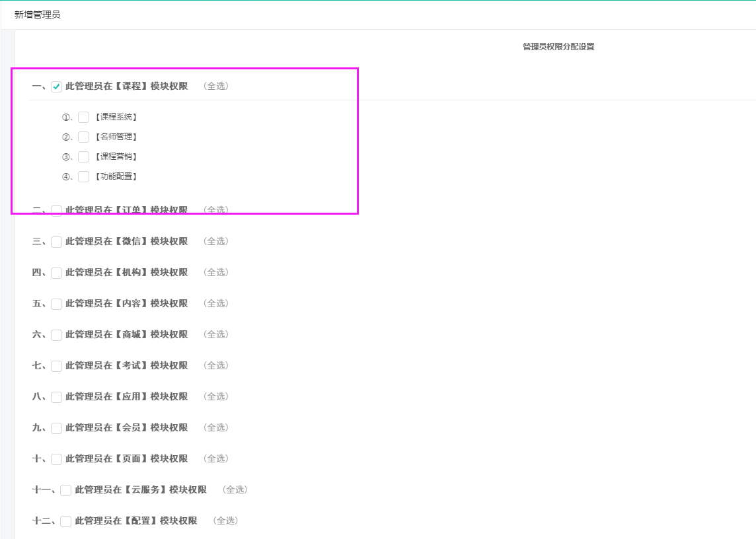Viewport: 756px width, 539px height.
Task: Expand the 【订单】 module permission row label
Action: point(126,210)
